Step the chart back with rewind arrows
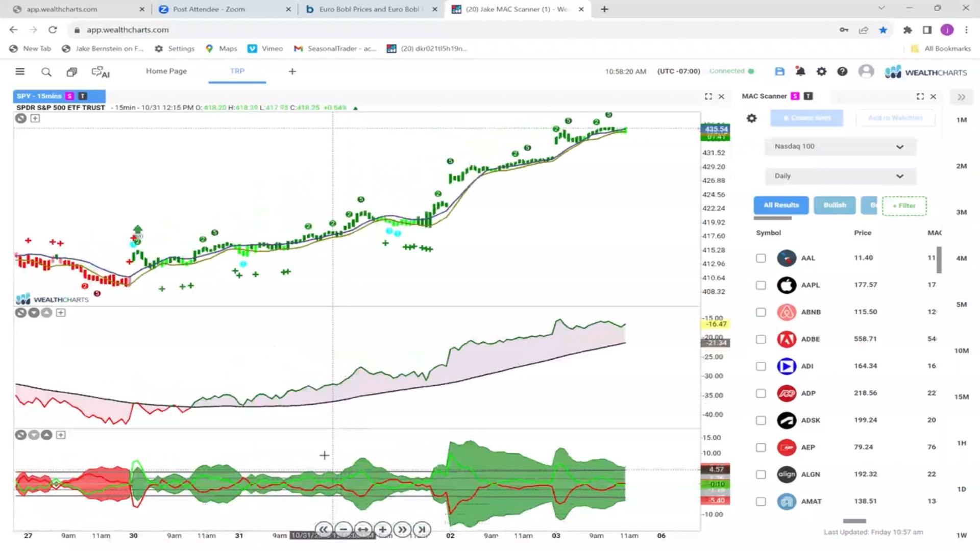The width and height of the screenshot is (980, 551). (x=324, y=530)
